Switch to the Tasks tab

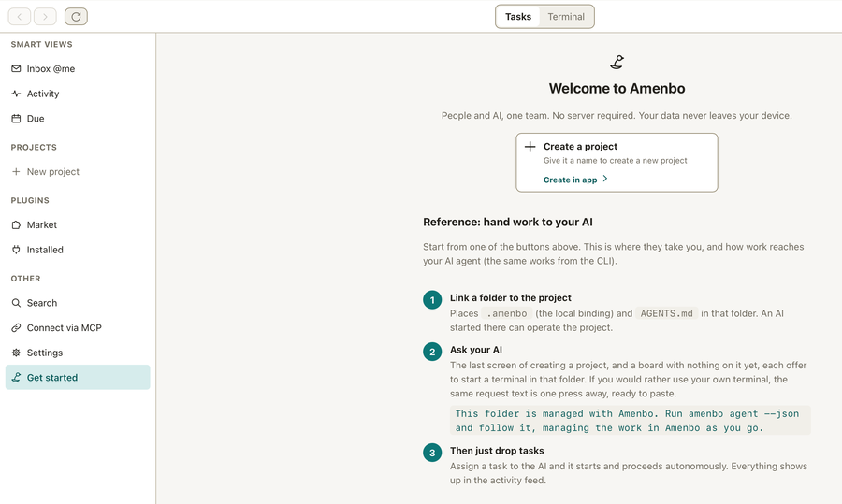click(517, 17)
